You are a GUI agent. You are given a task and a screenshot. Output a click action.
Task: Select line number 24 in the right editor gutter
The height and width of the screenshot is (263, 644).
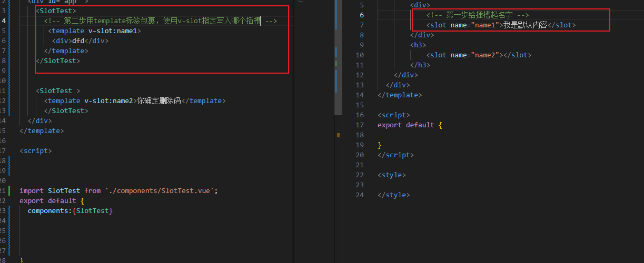[x=360, y=195]
